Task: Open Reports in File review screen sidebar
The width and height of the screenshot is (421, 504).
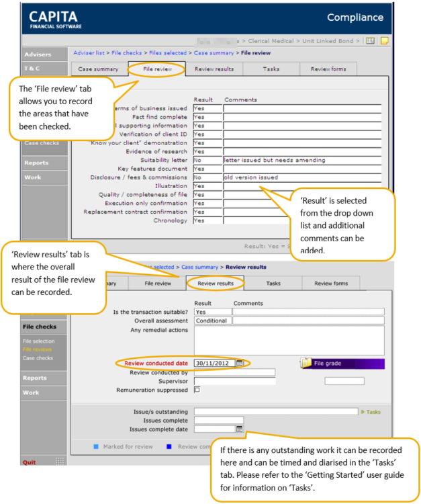Action: tap(44, 163)
